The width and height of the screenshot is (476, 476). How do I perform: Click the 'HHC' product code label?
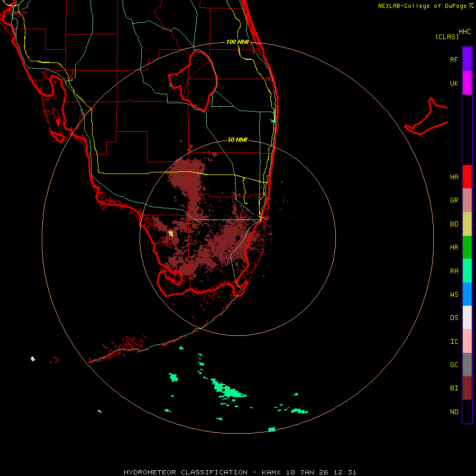pyautogui.click(x=465, y=32)
